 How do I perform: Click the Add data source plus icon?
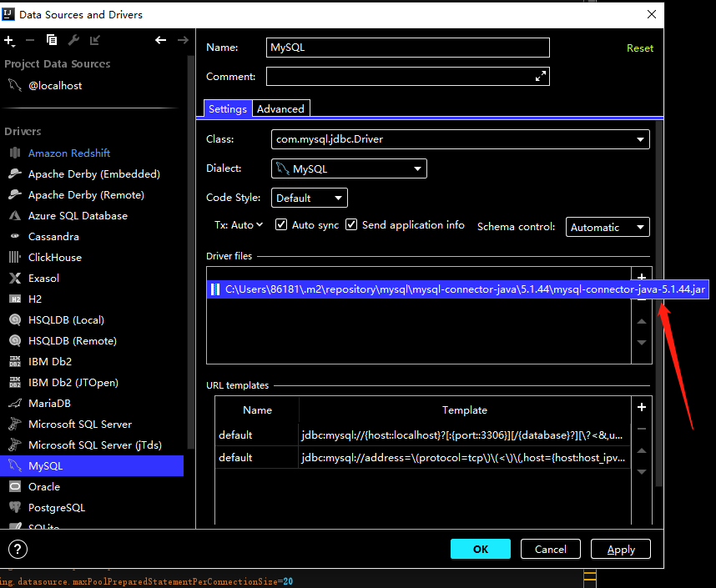[x=9, y=41]
